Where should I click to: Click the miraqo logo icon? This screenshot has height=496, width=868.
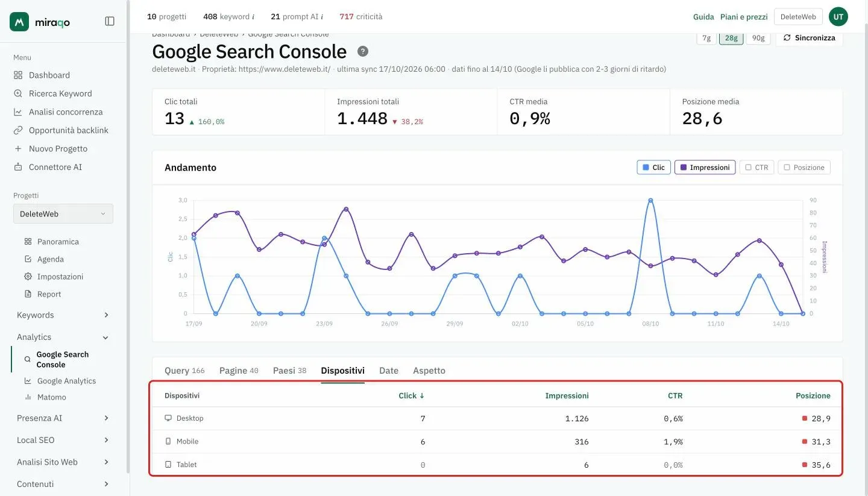point(19,22)
